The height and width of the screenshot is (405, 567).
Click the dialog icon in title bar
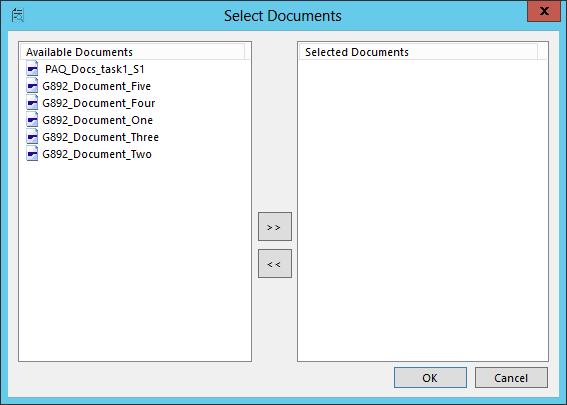pos(18,16)
